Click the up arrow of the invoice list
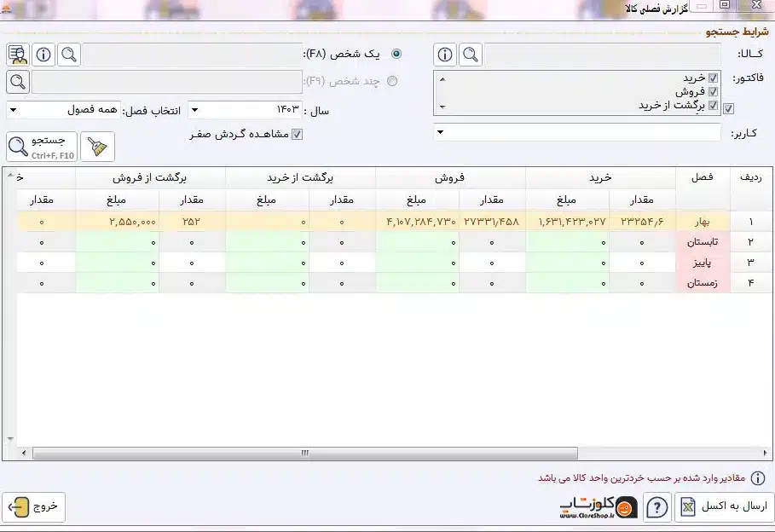The image size is (775, 532). point(442,79)
